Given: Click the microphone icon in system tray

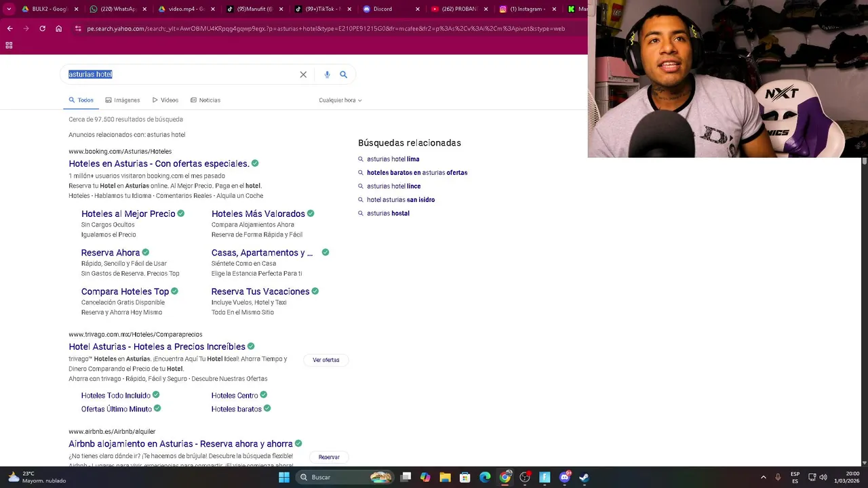Looking at the screenshot, I should coord(778,477).
